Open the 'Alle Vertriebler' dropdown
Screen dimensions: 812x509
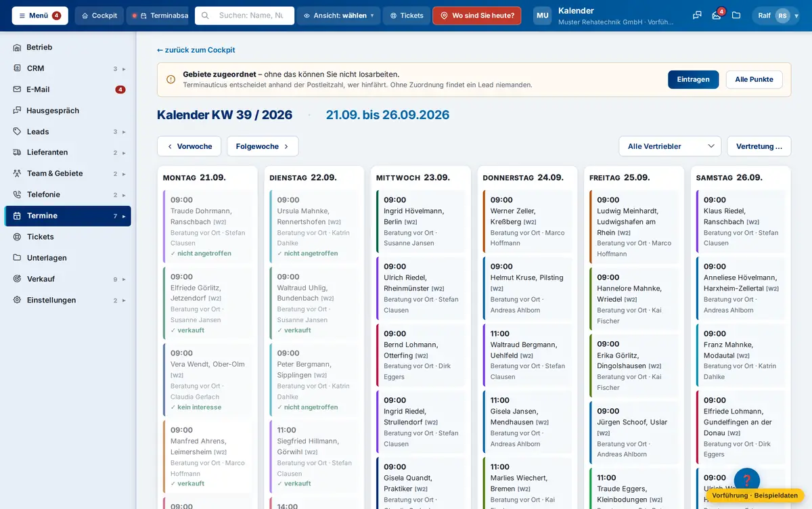tap(670, 146)
